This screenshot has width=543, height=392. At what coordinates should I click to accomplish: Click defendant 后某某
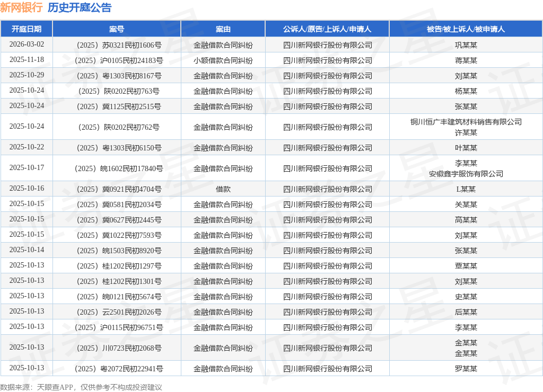(466, 312)
